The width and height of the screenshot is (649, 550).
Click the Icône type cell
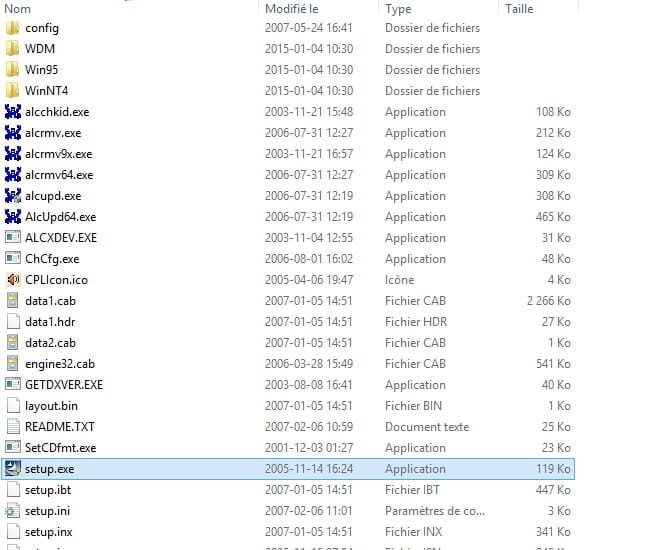[x=399, y=280]
